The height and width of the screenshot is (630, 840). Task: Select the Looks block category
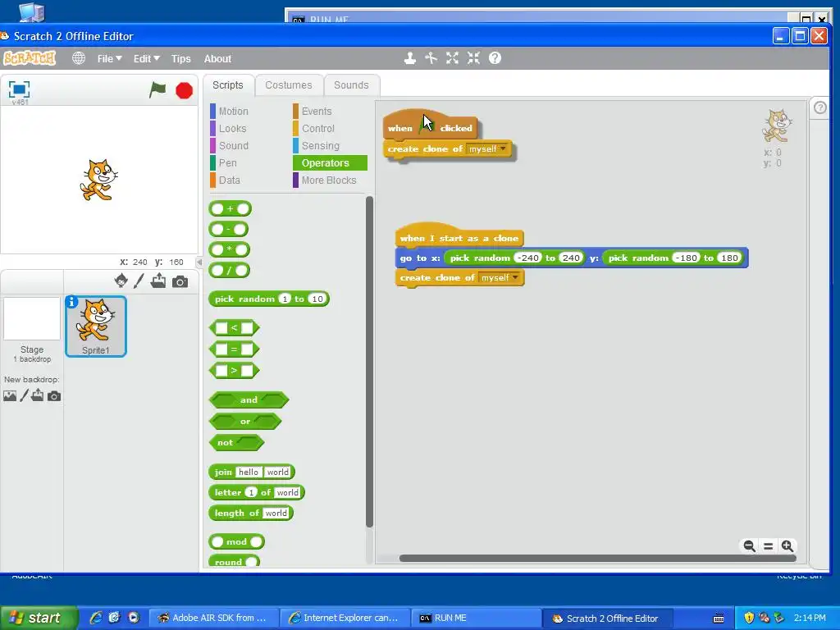[232, 129]
